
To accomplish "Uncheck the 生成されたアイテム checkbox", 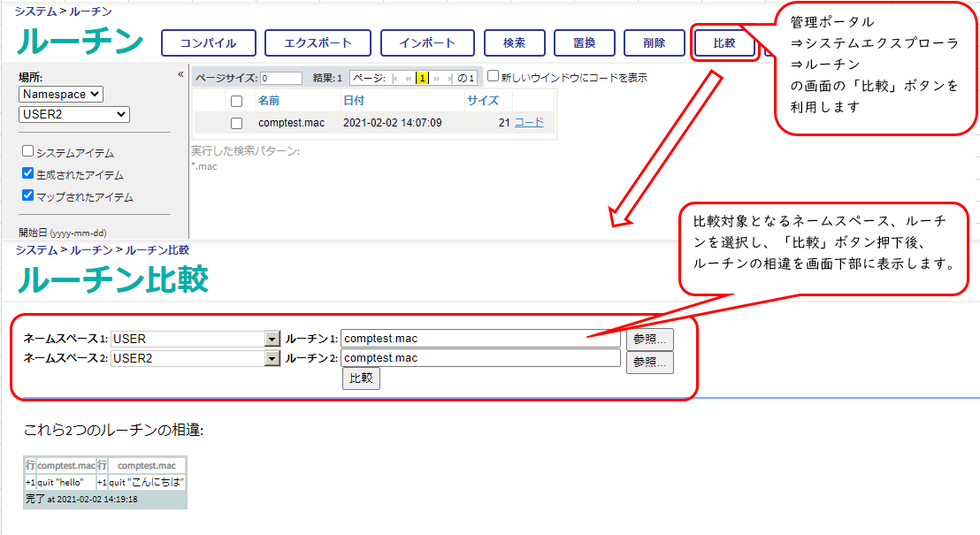I will point(28,173).
